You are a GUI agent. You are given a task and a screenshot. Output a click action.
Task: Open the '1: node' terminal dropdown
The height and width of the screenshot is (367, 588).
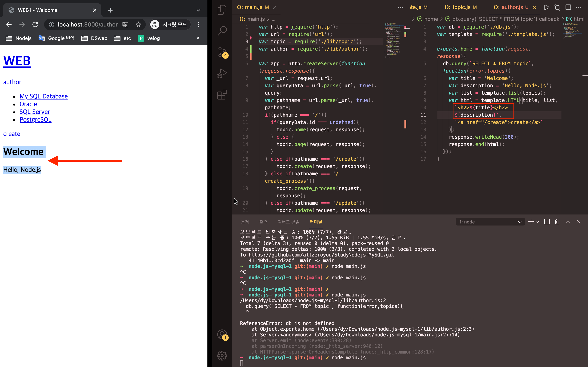(490, 222)
